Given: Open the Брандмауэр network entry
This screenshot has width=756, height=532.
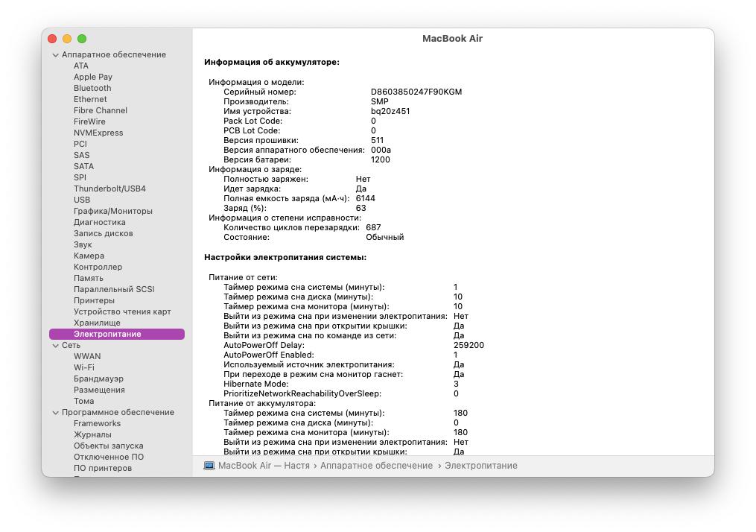Looking at the screenshot, I should pyautogui.click(x=98, y=379).
